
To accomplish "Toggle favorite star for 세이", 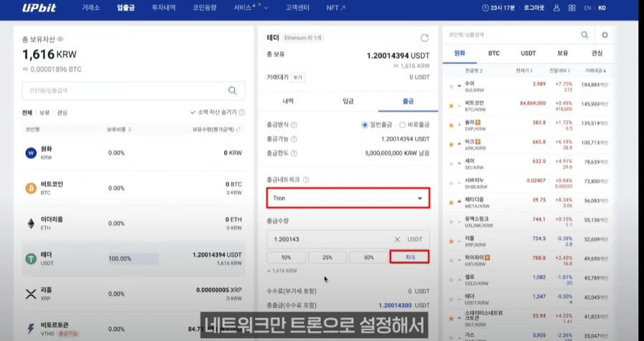I will pos(451,164).
